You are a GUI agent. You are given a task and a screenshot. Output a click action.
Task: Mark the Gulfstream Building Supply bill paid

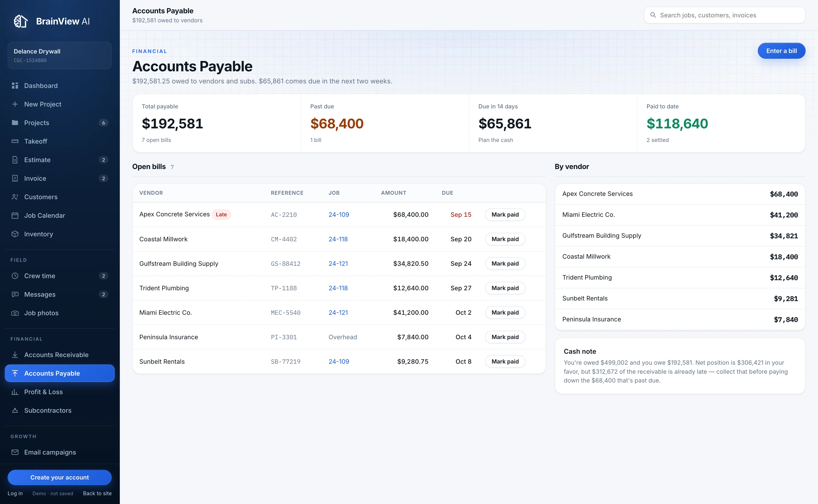tap(505, 264)
